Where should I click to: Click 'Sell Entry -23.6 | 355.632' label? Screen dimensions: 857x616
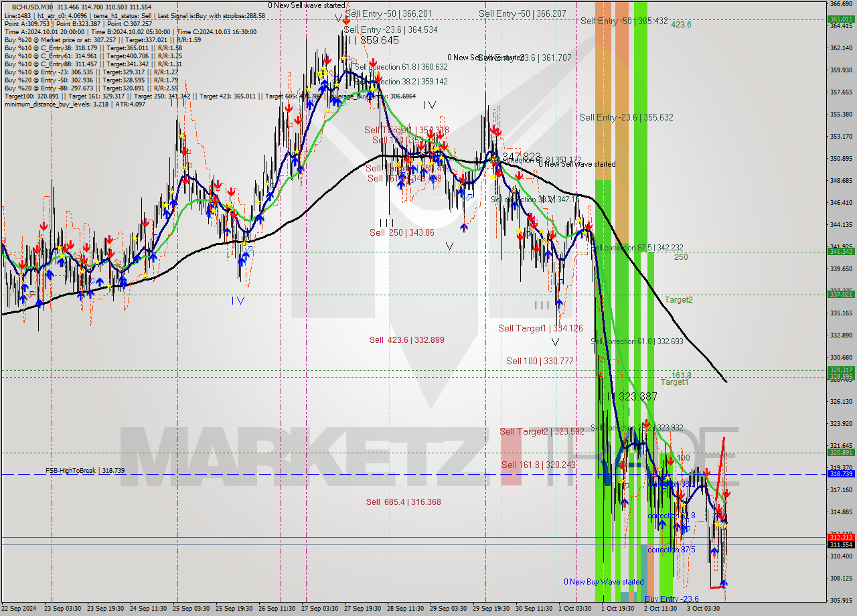tap(626, 117)
